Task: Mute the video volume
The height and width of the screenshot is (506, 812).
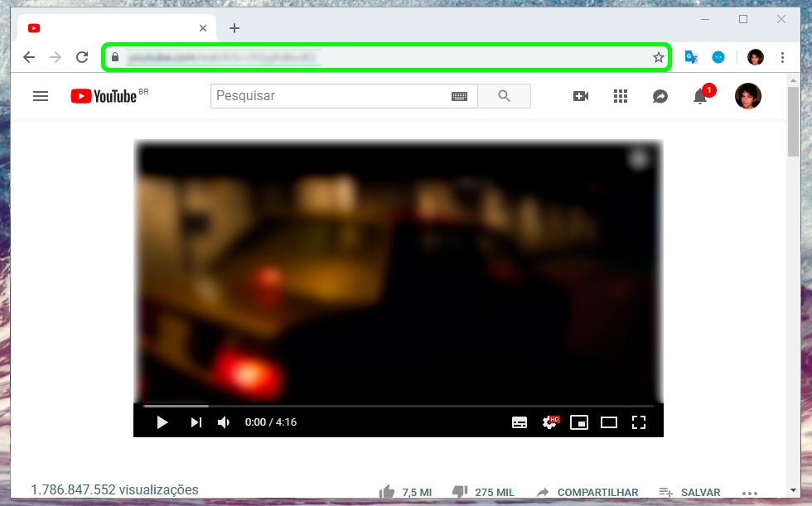Action: (224, 422)
